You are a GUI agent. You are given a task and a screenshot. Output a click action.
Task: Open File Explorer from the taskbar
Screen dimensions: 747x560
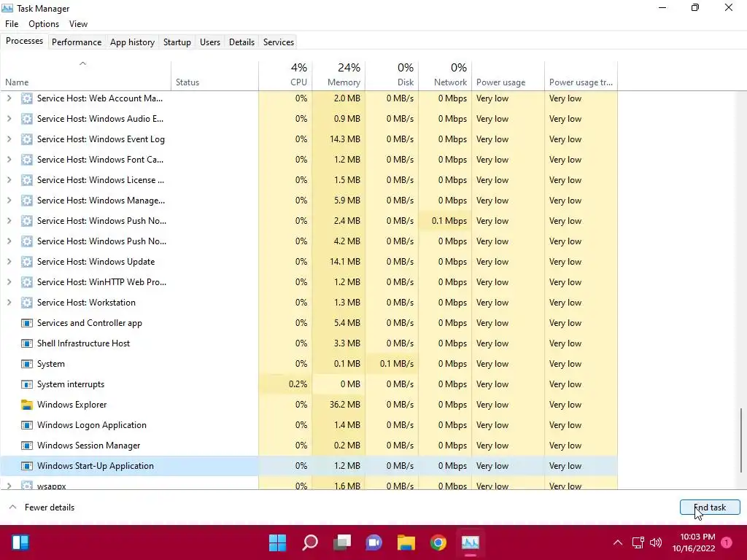(406, 542)
